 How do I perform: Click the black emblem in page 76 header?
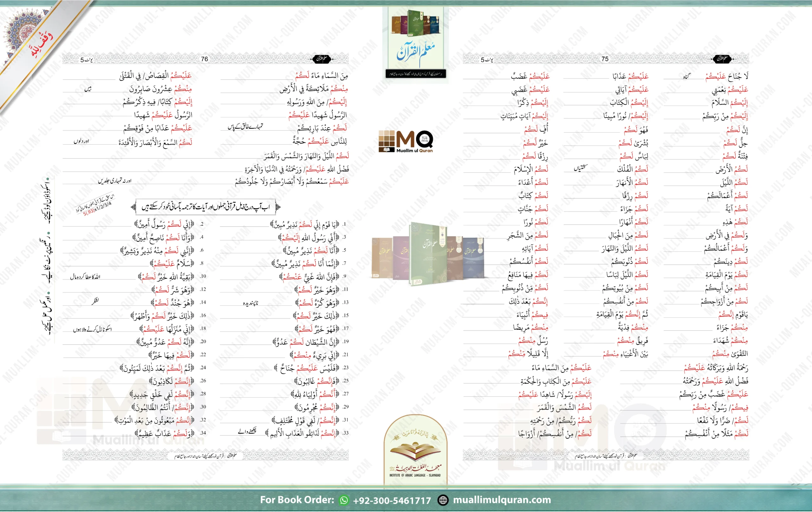pos(321,59)
